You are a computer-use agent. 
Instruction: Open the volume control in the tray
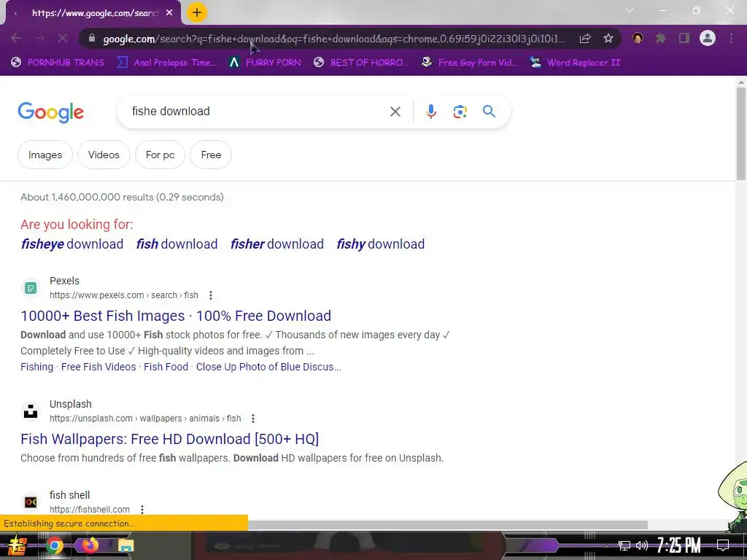click(642, 545)
